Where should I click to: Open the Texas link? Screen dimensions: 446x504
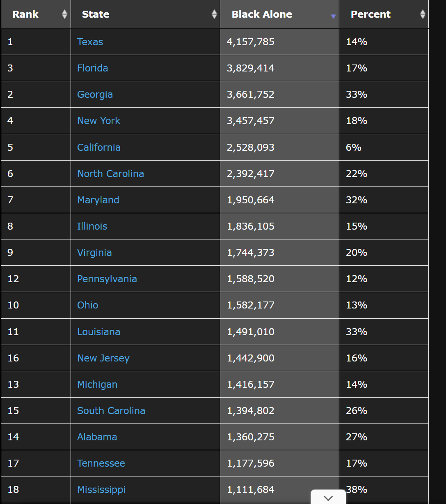[90, 42]
